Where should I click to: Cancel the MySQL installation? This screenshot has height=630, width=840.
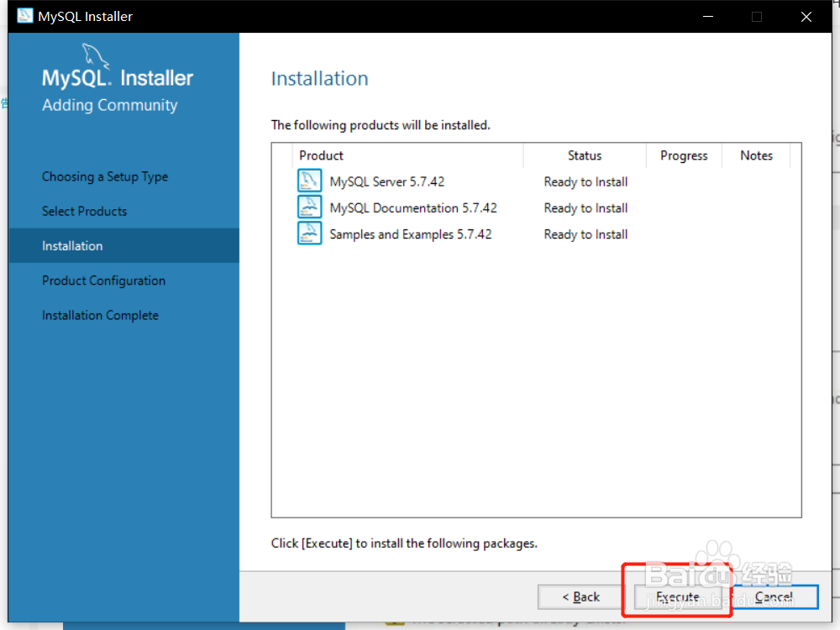[x=774, y=596]
